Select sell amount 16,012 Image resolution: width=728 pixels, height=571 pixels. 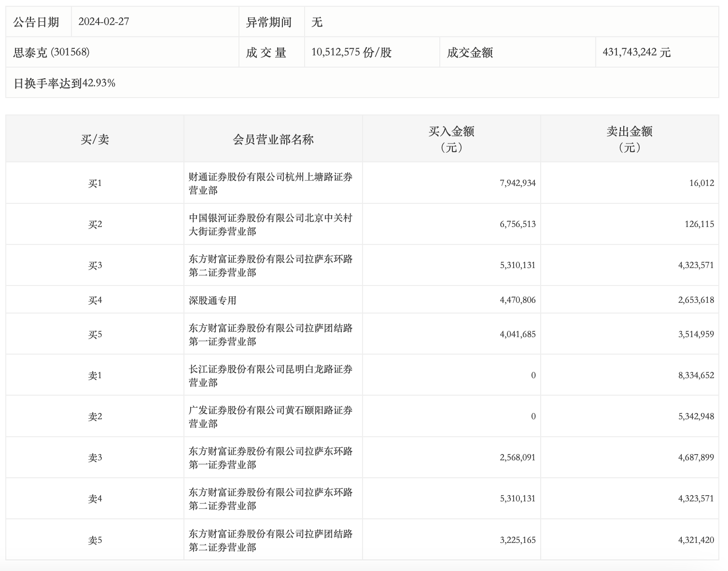coord(702,184)
